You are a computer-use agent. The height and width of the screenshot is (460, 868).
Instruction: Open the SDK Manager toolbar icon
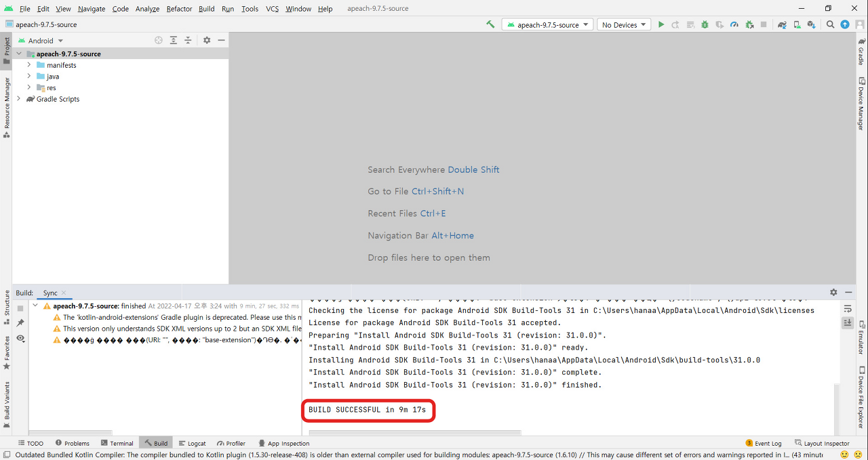pyautogui.click(x=811, y=24)
